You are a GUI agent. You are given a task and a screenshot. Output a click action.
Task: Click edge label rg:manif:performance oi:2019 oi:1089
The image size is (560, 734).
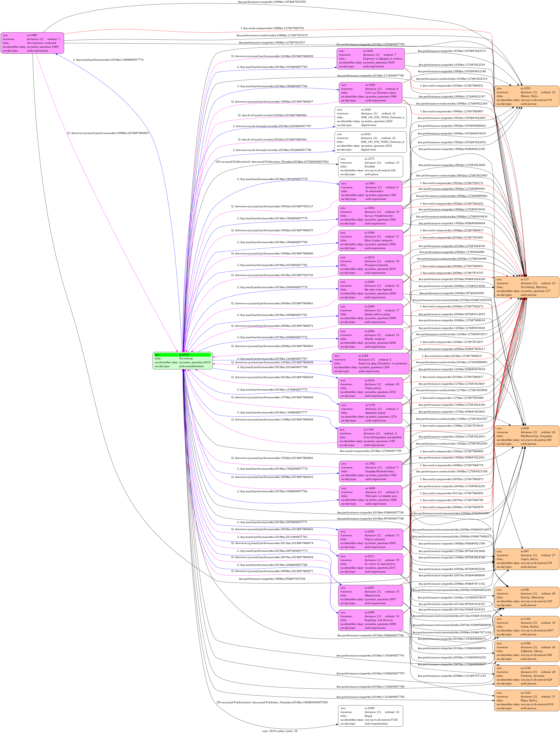108,60
